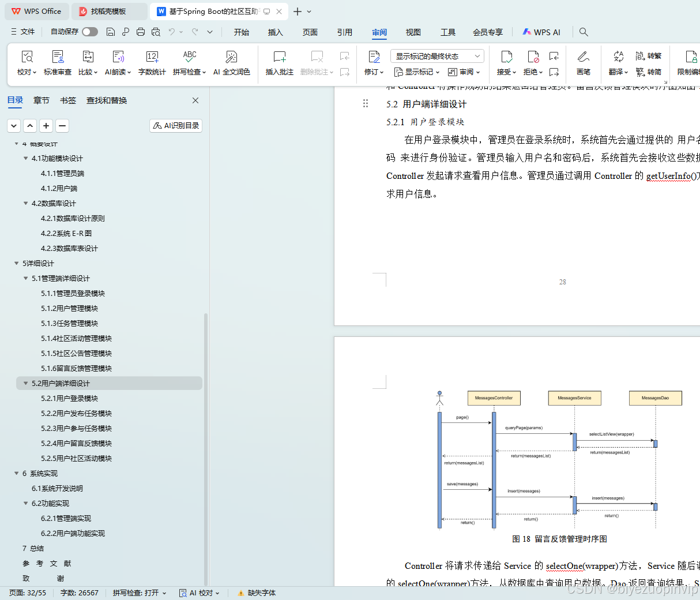Click AI 全文润色 polish tool
700x600 pixels.
[x=232, y=63]
